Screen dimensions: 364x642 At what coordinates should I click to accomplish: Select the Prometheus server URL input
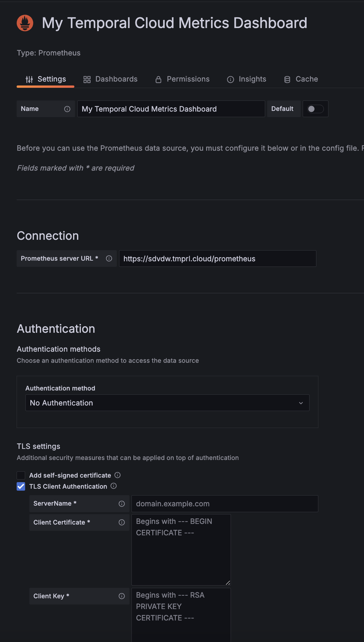[217, 258]
